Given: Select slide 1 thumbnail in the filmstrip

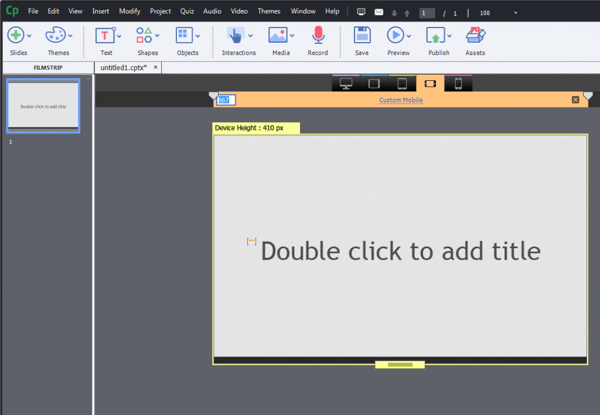Looking at the screenshot, I should coord(43,106).
